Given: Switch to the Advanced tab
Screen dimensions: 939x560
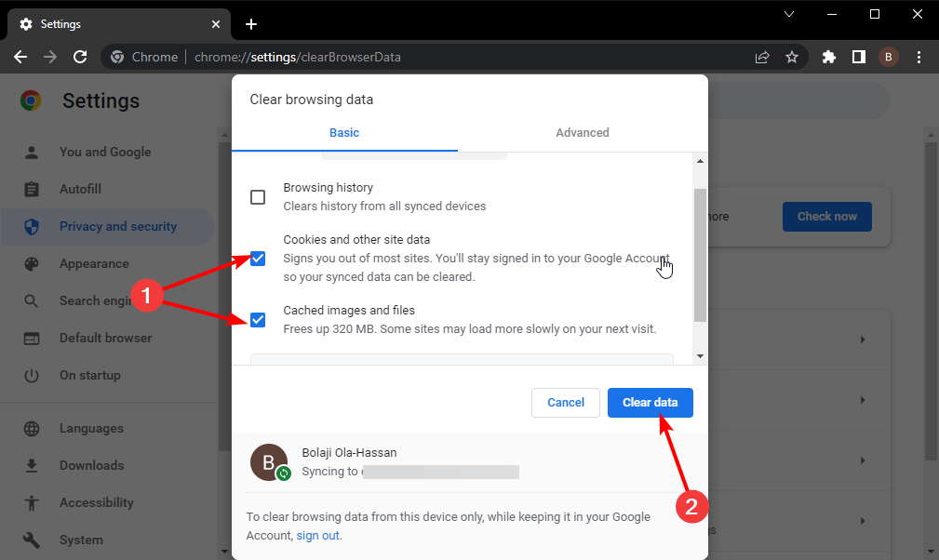Looking at the screenshot, I should coord(582,133).
